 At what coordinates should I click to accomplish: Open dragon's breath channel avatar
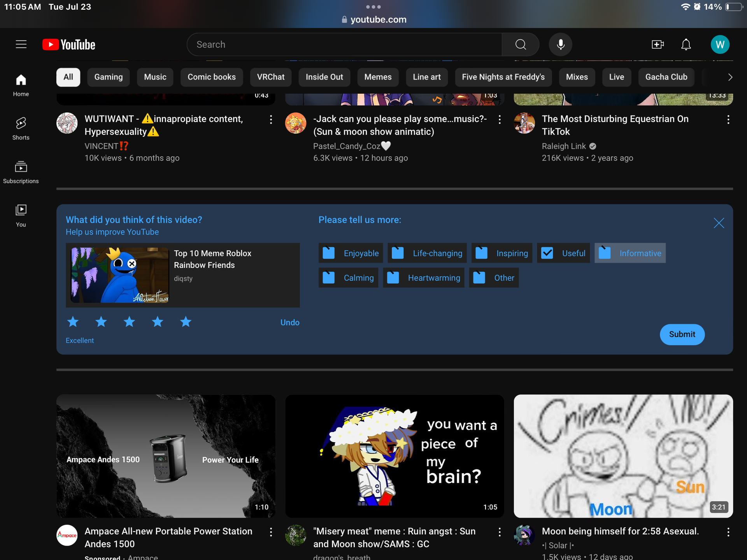(296, 535)
